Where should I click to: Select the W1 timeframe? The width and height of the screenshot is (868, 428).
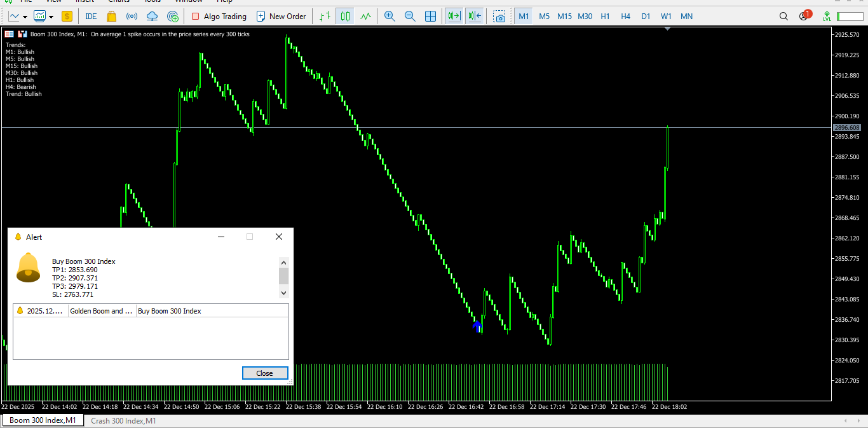click(x=666, y=17)
